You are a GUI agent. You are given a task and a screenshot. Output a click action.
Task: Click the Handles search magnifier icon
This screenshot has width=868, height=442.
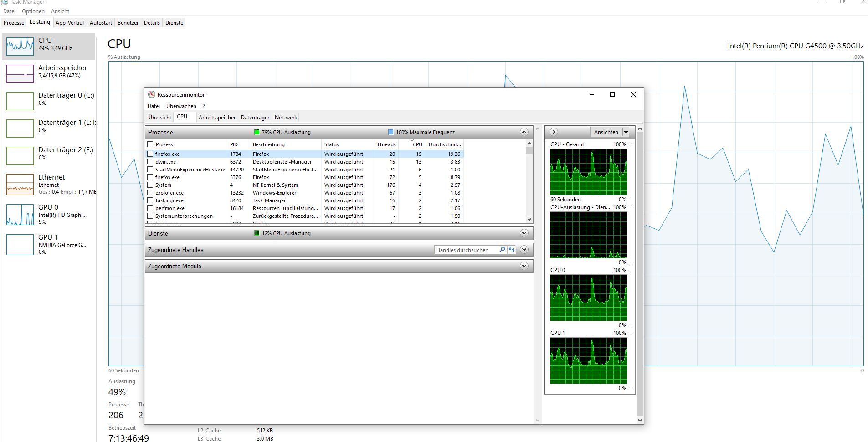[x=502, y=250]
